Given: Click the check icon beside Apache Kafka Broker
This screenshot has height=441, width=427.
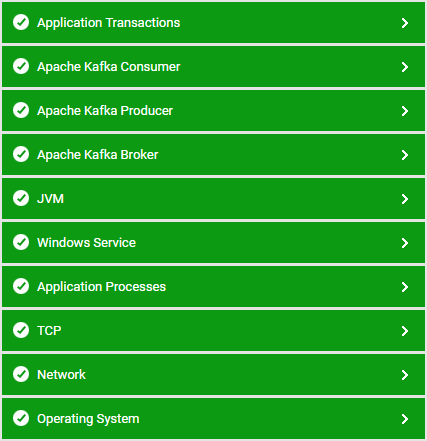Looking at the screenshot, I should click(x=21, y=154).
